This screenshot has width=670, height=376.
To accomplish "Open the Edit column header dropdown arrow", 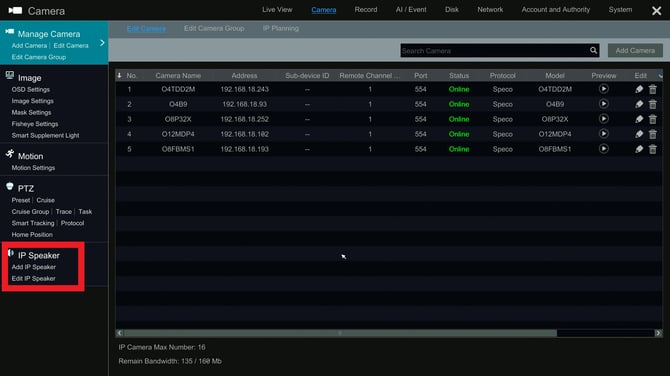I will (x=660, y=76).
